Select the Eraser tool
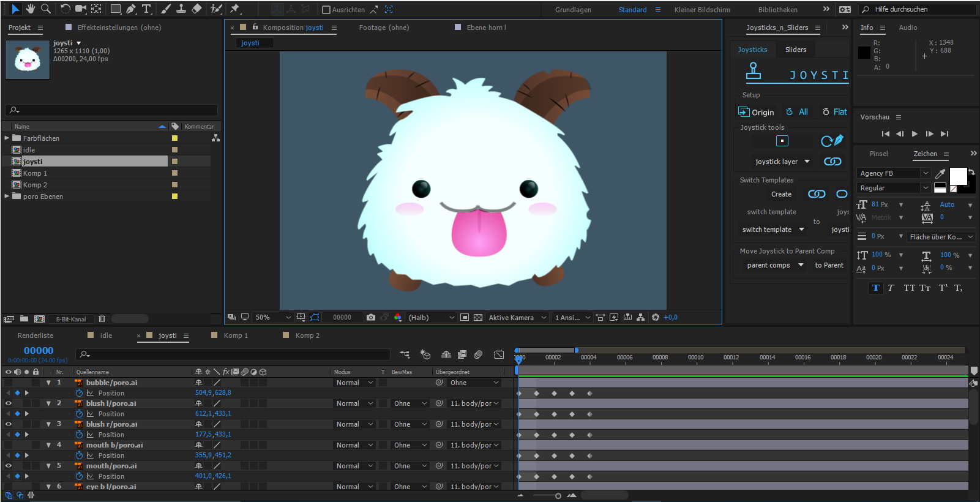This screenshot has height=502, width=980. (196, 9)
